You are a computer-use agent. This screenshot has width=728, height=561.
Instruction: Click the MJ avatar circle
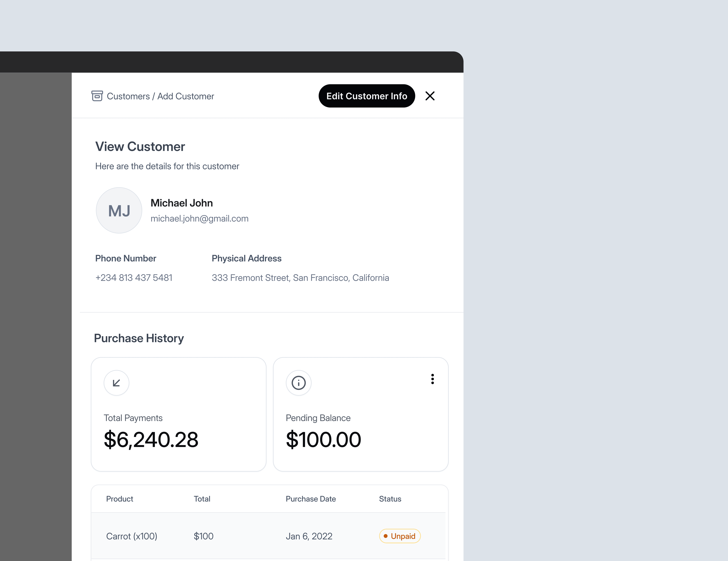119,211
